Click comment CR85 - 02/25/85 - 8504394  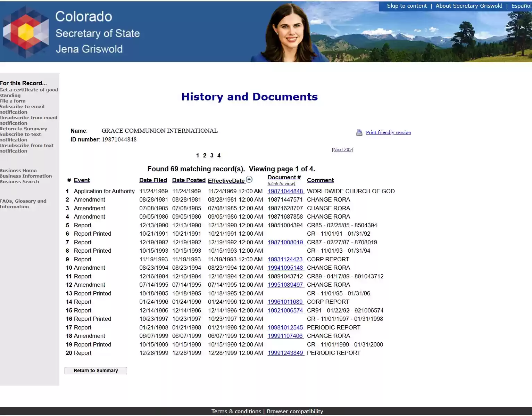(342, 225)
